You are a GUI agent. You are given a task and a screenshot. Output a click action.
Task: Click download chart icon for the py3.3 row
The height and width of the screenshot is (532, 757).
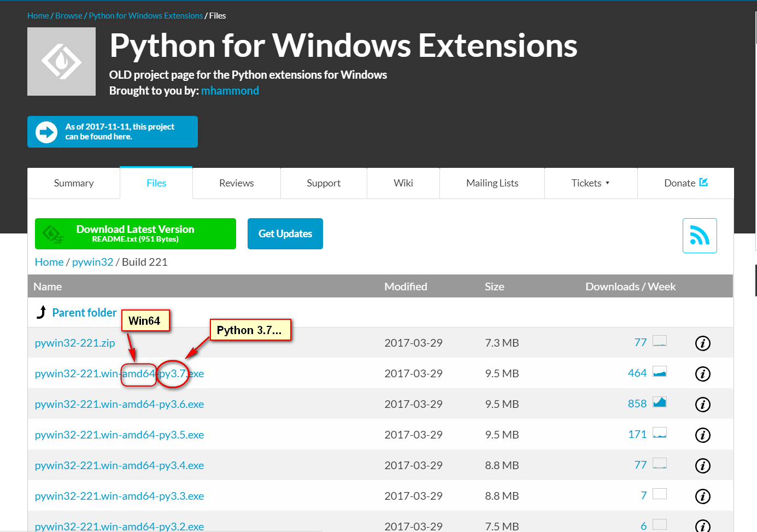660,494
